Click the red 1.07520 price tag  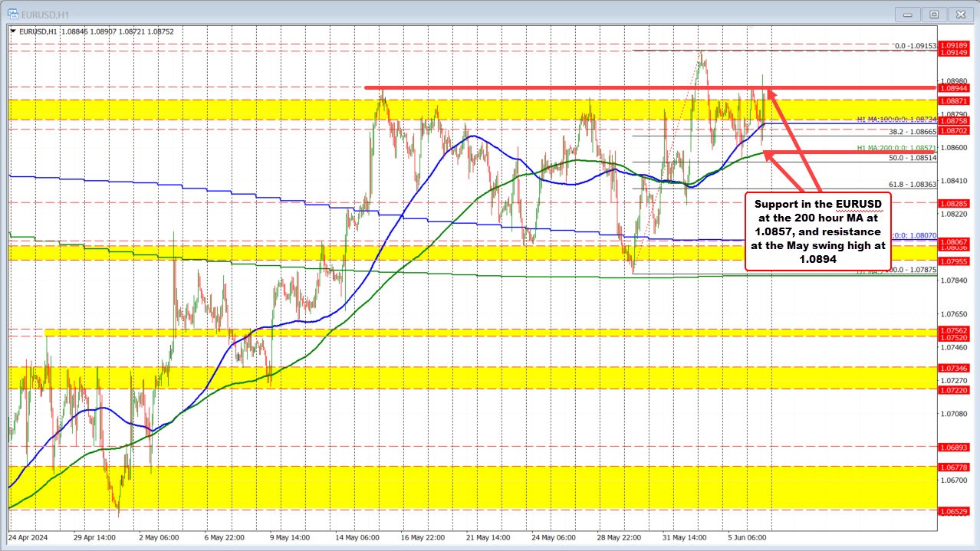click(954, 337)
